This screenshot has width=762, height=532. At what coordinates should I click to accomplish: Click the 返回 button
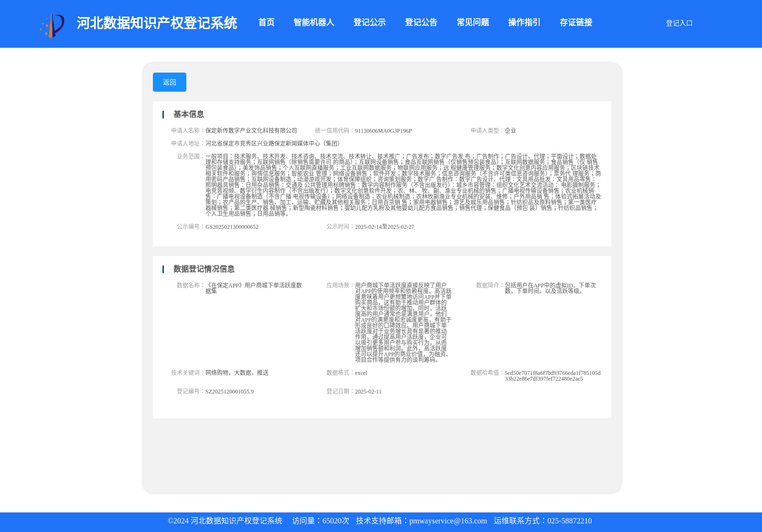pos(170,82)
